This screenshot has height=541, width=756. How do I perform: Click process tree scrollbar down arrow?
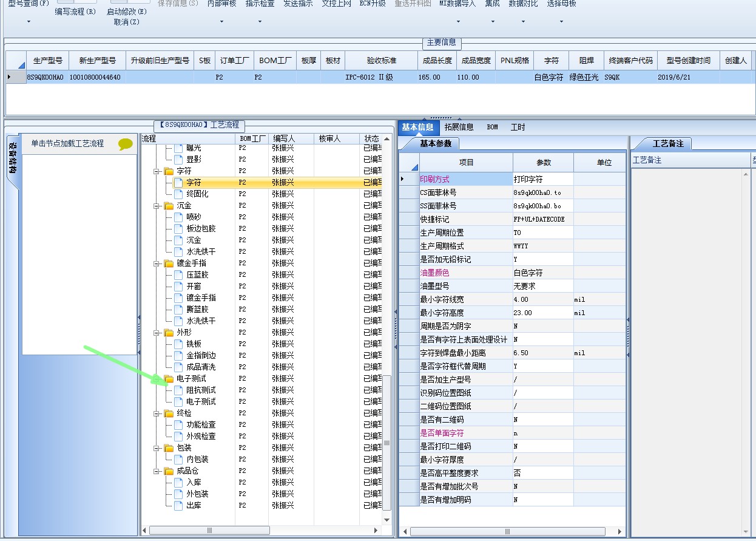click(x=387, y=520)
